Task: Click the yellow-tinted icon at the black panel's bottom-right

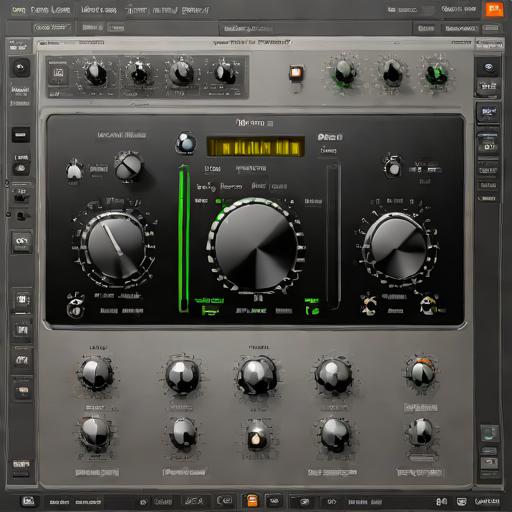Action: coord(429,304)
